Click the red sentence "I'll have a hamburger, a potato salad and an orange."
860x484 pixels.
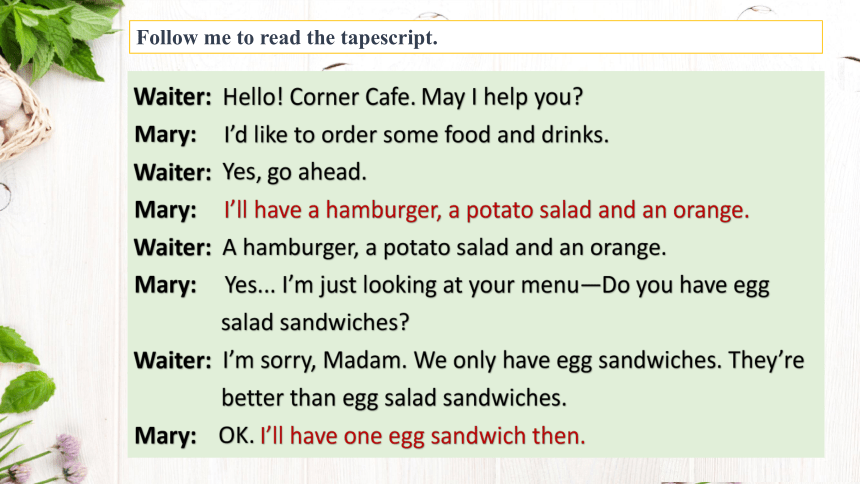click(x=486, y=210)
